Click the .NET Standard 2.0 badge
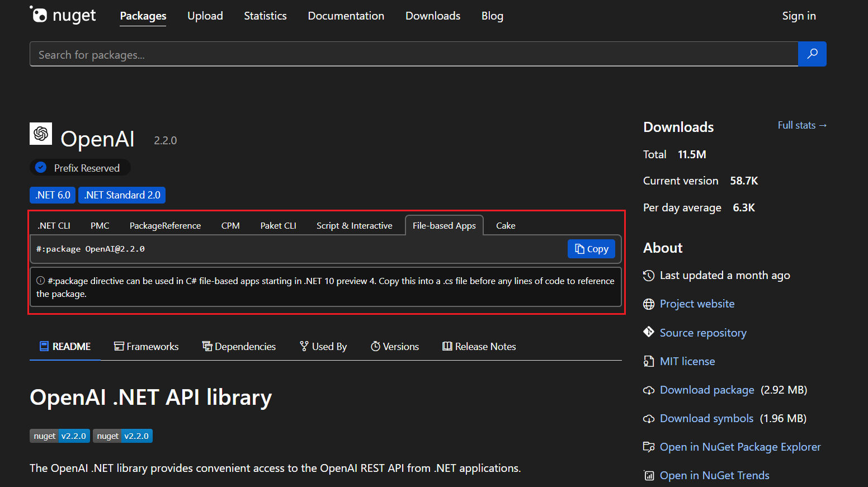 tap(122, 195)
